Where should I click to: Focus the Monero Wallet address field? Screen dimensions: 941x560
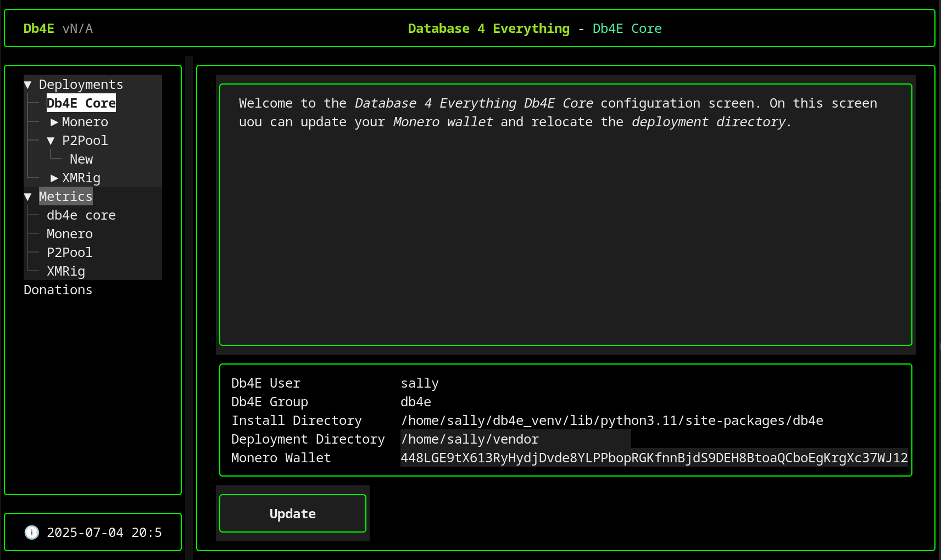point(654,458)
